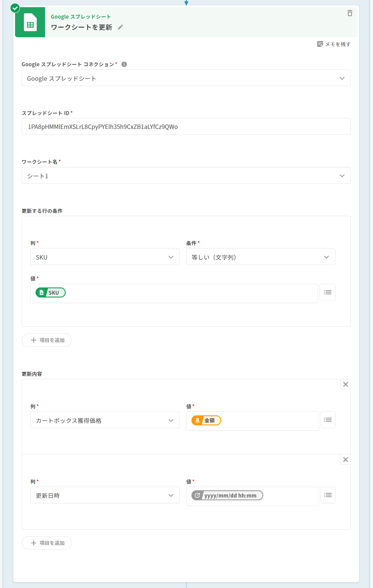Image resolution: width=373 pixels, height=588 pixels.
Task: Click the trash delete step icon
Action: [350, 13]
